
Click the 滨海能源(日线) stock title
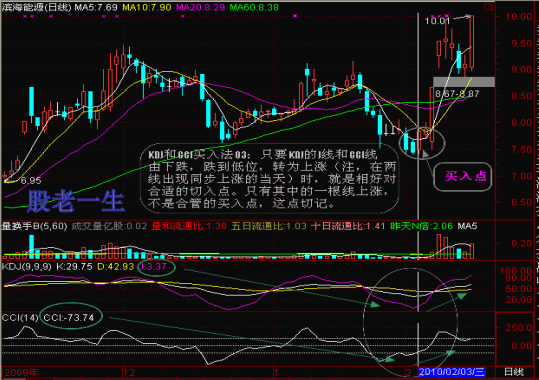(36, 7)
